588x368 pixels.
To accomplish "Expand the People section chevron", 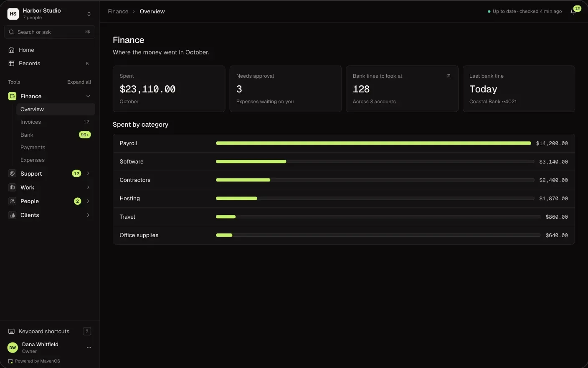I will pos(88,201).
